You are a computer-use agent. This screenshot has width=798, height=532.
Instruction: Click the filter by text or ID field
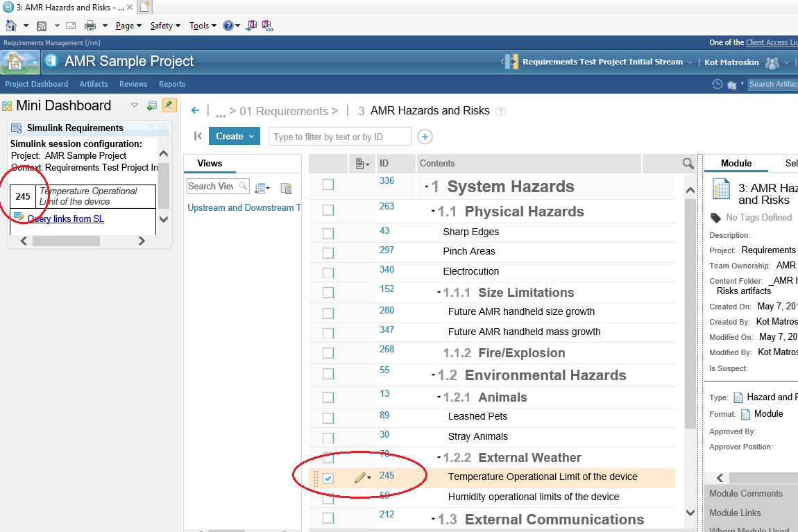click(x=340, y=137)
